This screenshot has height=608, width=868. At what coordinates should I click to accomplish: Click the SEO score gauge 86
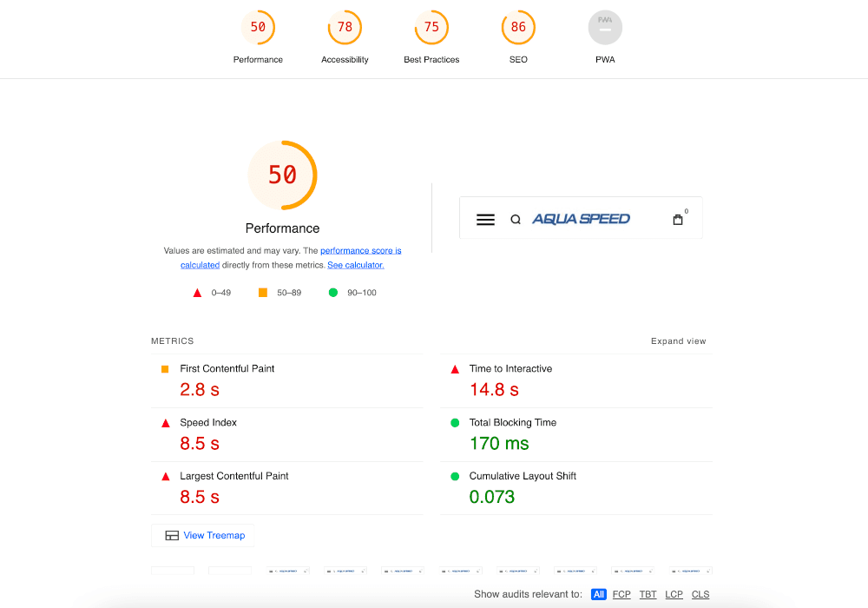518,28
